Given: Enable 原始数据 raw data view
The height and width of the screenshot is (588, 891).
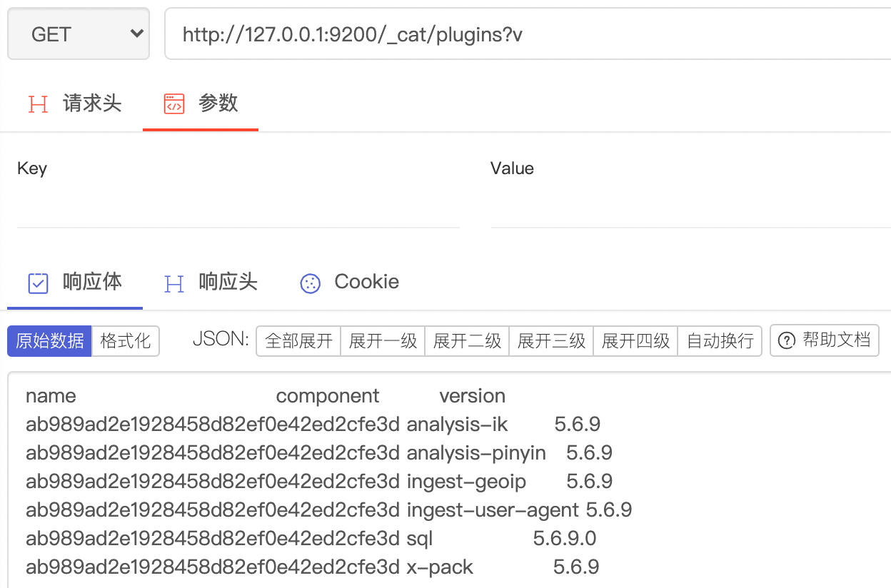Looking at the screenshot, I should pos(49,340).
